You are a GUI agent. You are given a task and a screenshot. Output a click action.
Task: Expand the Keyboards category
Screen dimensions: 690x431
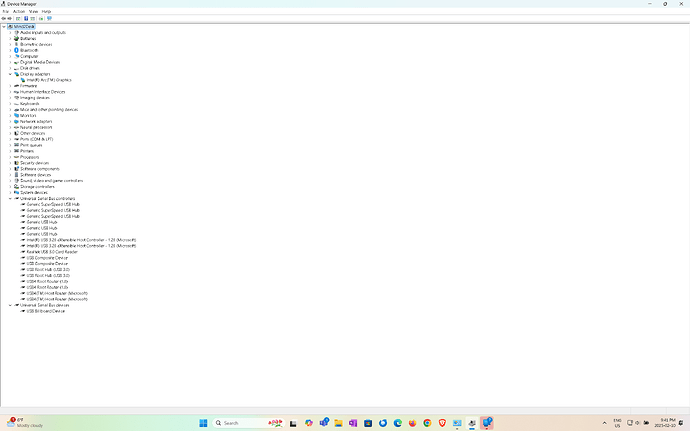(10, 103)
